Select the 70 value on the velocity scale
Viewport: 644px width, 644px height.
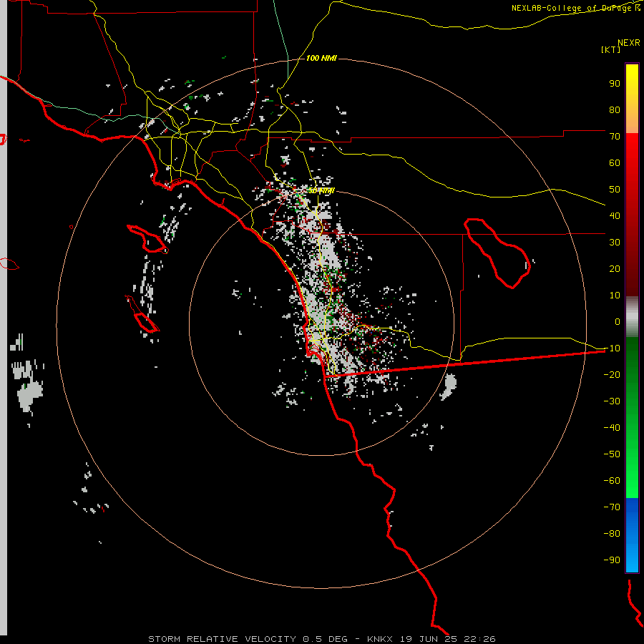pyautogui.click(x=615, y=137)
